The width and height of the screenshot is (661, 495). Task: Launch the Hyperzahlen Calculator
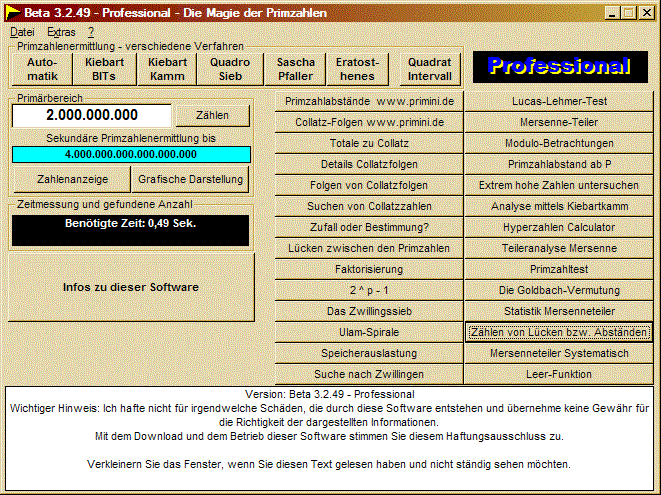pyautogui.click(x=559, y=227)
